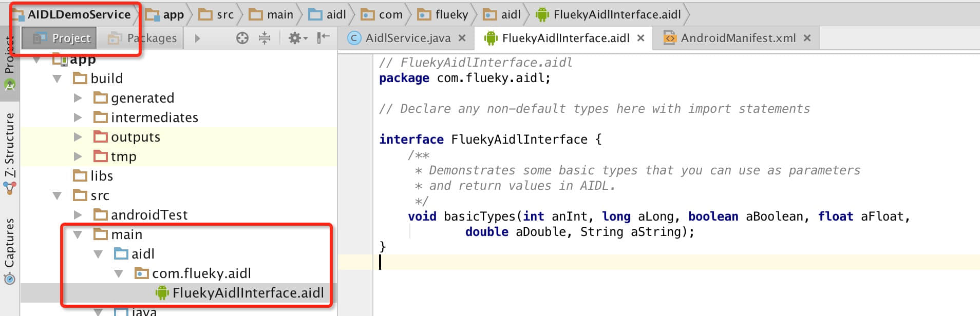Viewport: 980px width, 316px height.
Task: Expand the androidTest folder
Action: [78, 215]
